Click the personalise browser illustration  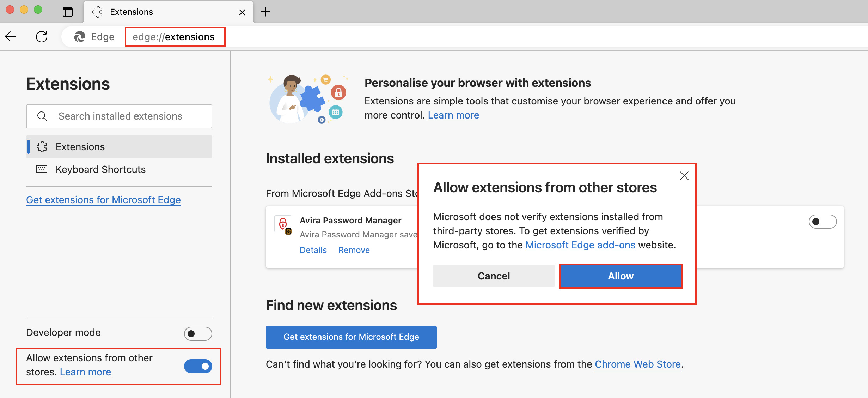[x=308, y=99]
